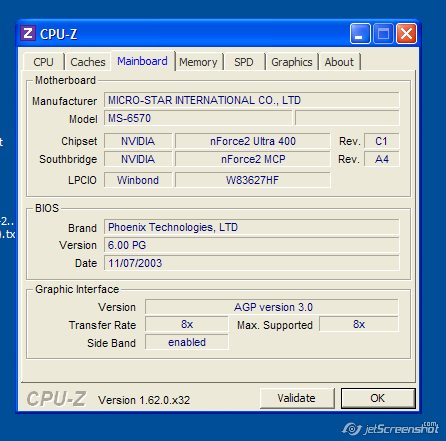Switch to the CPU tab
This screenshot has width=446, height=441.
coord(43,62)
